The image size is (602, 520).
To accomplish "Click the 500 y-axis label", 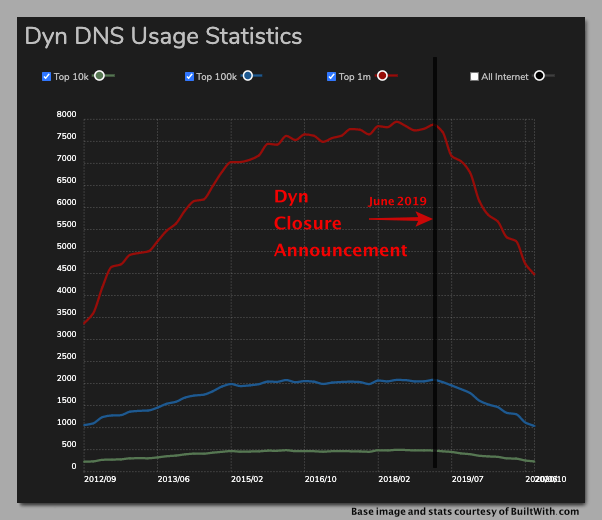I will [x=69, y=444].
